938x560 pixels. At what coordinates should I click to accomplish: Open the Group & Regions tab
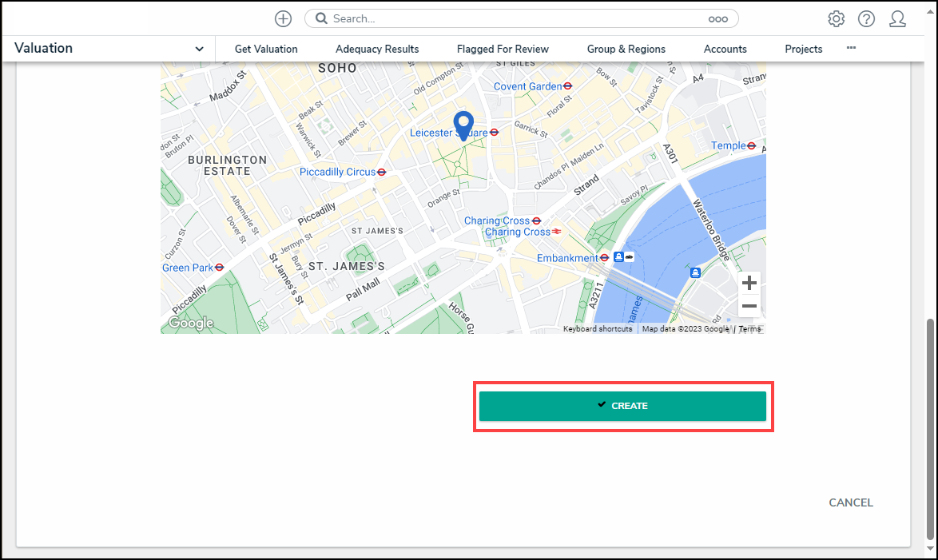point(626,49)
